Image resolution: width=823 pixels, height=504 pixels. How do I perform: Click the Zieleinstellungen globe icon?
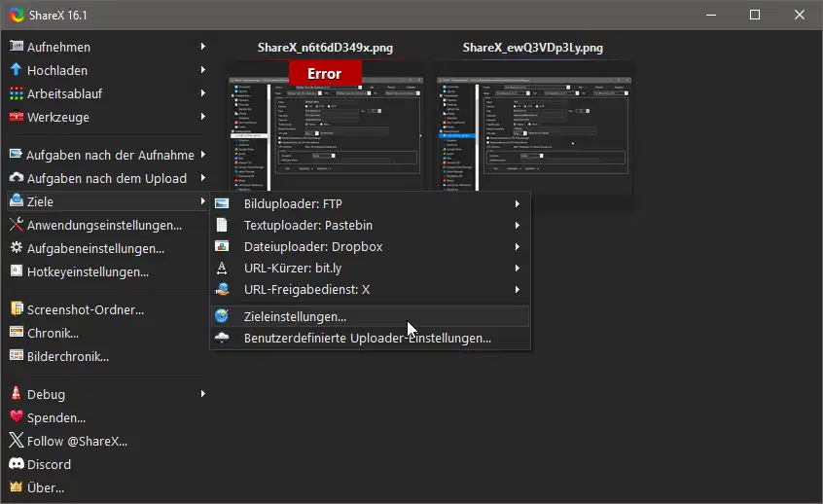tap(222, 315)
